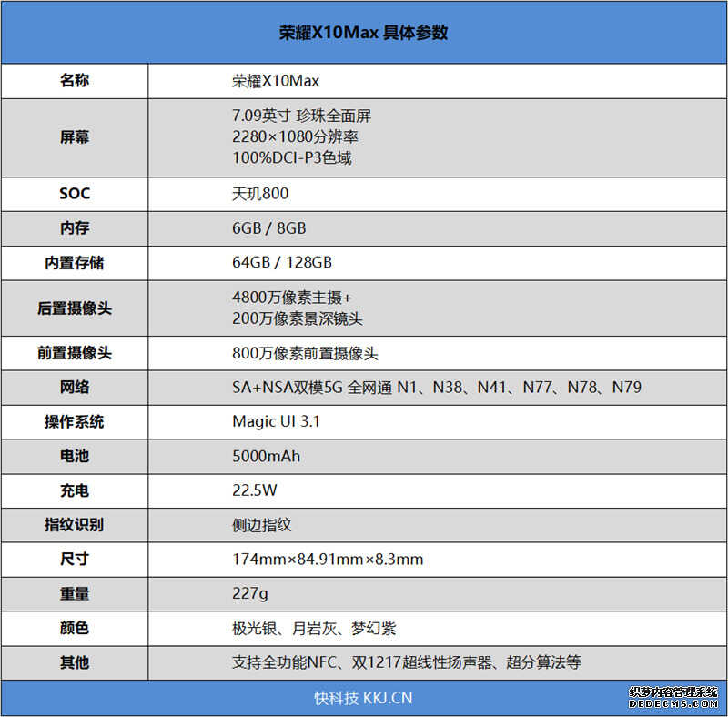The width and height of the screenshot is (728, 717).
Task: Select the 前置摄像头 label cell
Action: 75,353
